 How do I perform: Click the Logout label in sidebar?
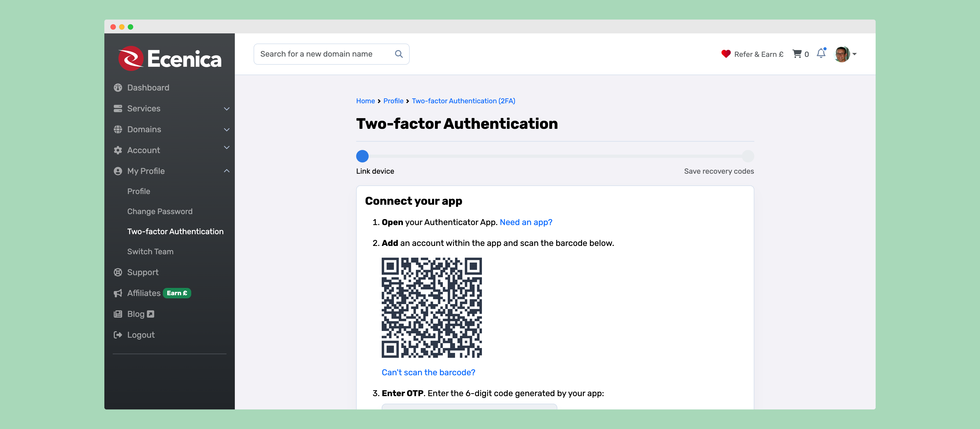[141, 335]
